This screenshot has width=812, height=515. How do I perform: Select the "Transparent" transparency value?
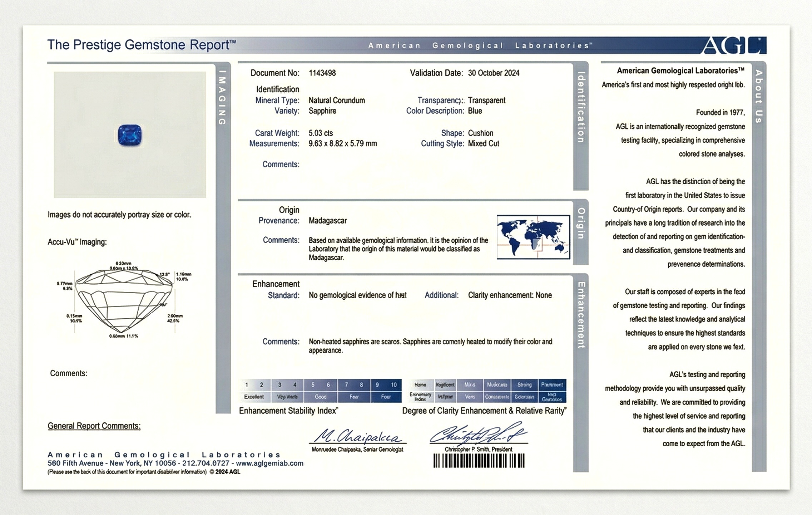tap(487, 100)
